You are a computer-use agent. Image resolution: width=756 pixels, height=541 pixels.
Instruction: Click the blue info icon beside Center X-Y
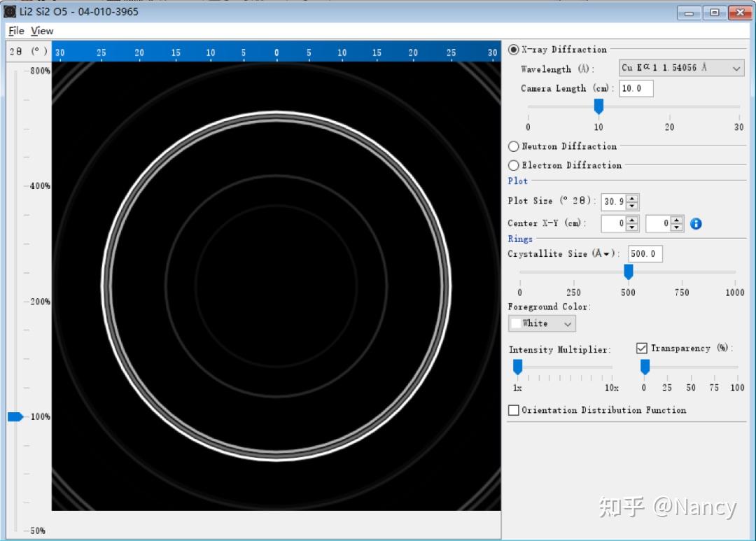(696, 224)
